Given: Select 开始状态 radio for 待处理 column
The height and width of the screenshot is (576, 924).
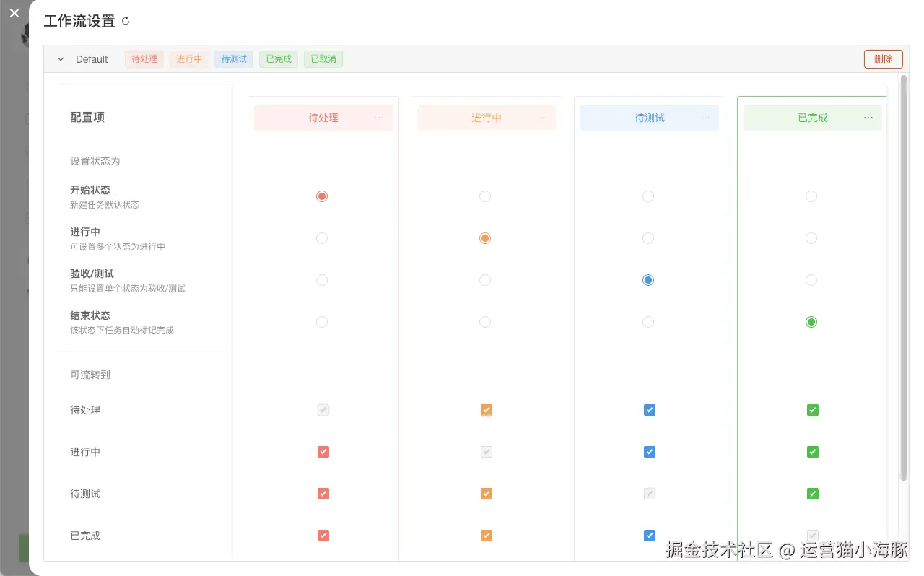Looking at the screenshot, I should point(322,196).
